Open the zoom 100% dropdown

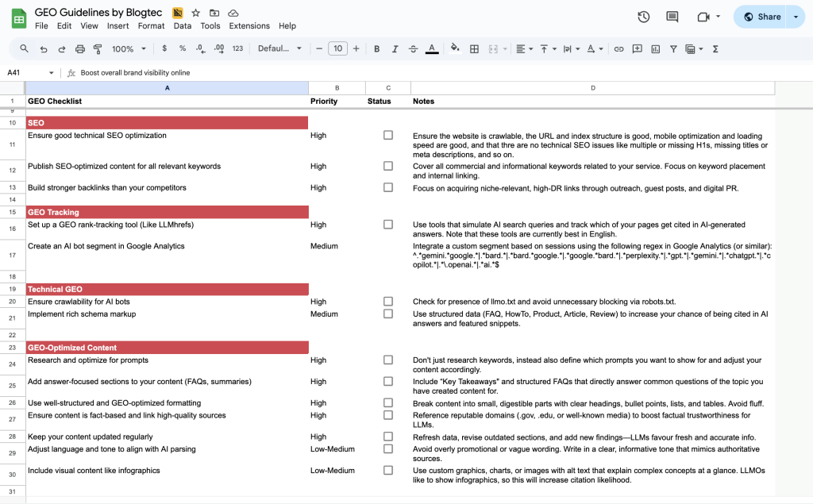coord(129,48)
